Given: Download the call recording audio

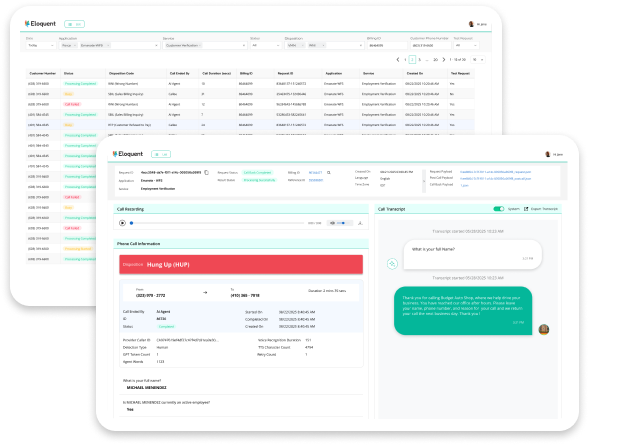Looking at the screenshot, I should (360, 223).
